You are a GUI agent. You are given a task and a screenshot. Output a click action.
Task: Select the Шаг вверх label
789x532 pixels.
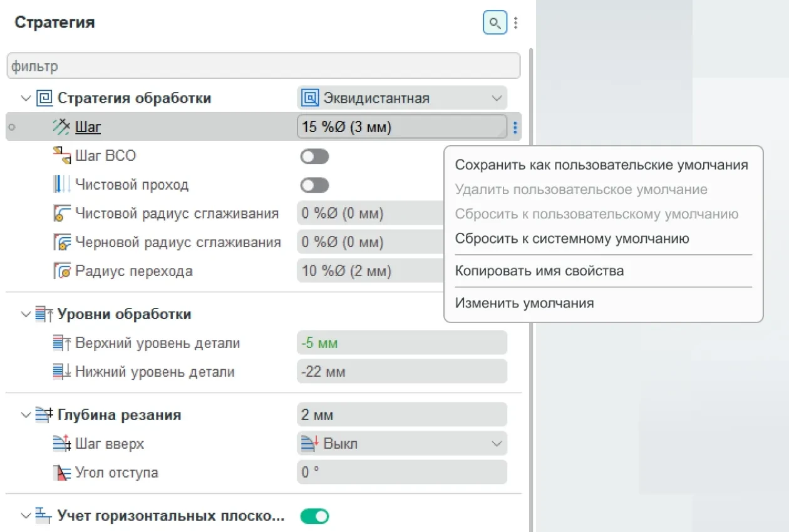tap(110, 444)
